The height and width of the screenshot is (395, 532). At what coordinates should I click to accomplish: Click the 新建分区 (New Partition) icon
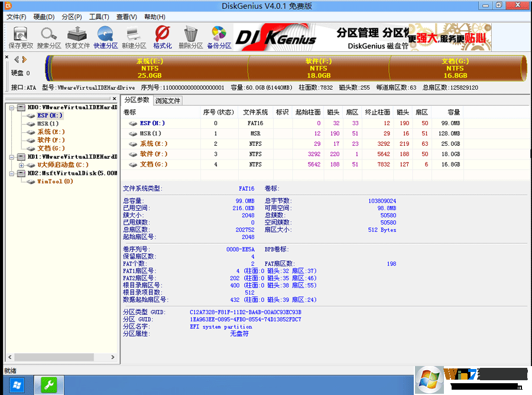click(134, 37)
